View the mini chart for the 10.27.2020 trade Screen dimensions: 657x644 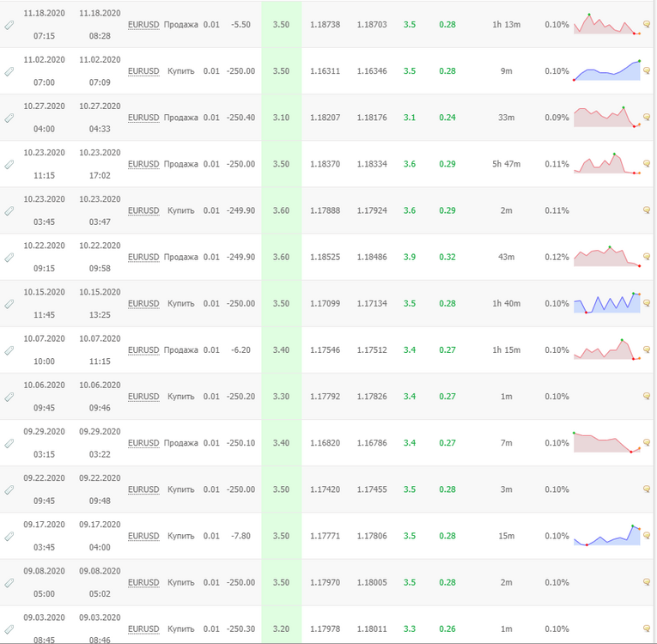(606, 117)
